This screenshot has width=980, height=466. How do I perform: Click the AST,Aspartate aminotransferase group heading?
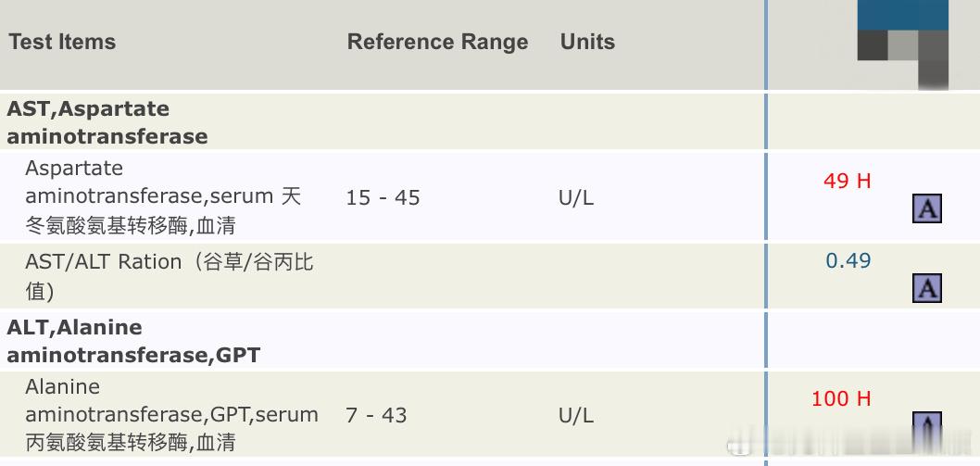pyautogui.click(x=107, y=122)
